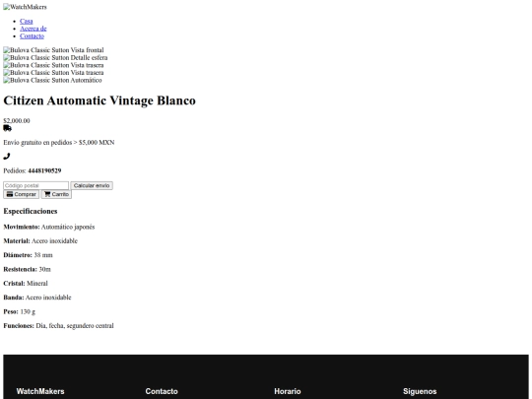Click the footer WatchMakers heading

[40, 391]
